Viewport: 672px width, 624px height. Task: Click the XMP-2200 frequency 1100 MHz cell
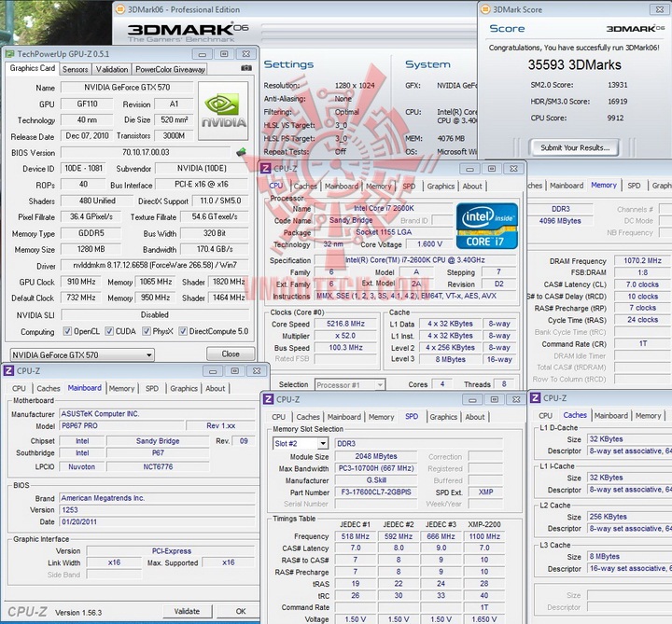click(x=484, y=536)
